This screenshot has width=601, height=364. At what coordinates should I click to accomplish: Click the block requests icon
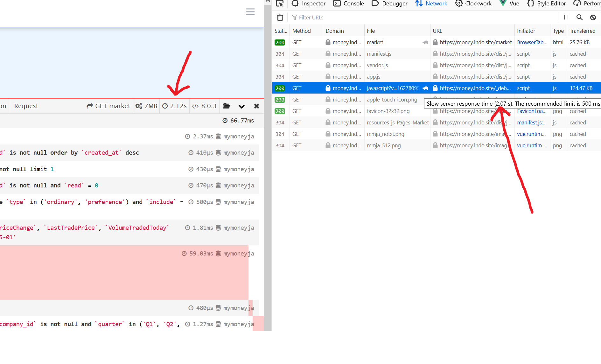(593, 17)
